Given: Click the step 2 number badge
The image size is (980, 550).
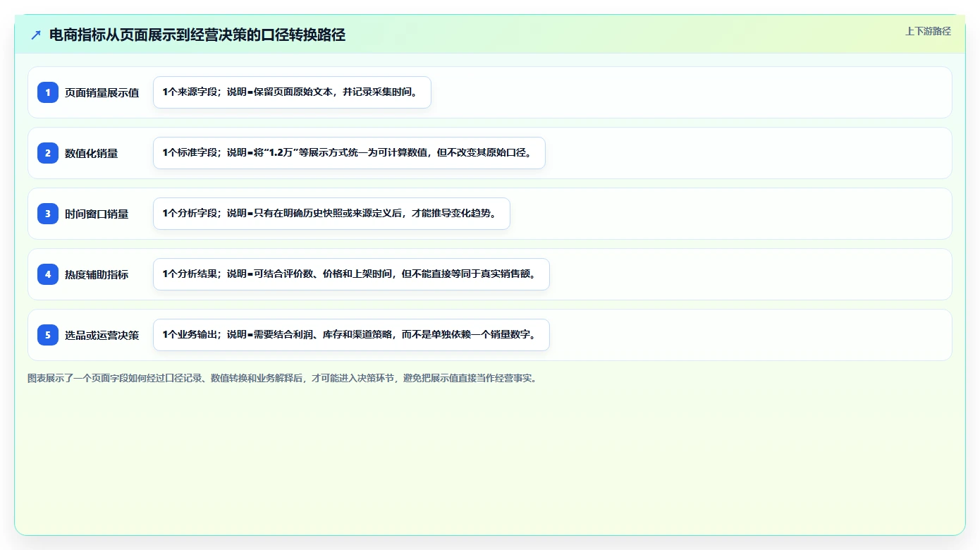Looking at the screenshot, I should click(x=48, y=153).
